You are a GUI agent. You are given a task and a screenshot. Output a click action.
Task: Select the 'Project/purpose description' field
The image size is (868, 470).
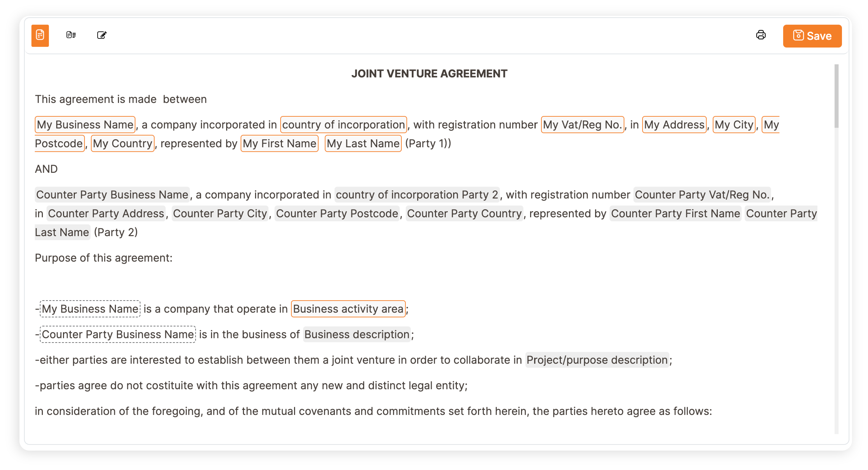pos(597,360)
